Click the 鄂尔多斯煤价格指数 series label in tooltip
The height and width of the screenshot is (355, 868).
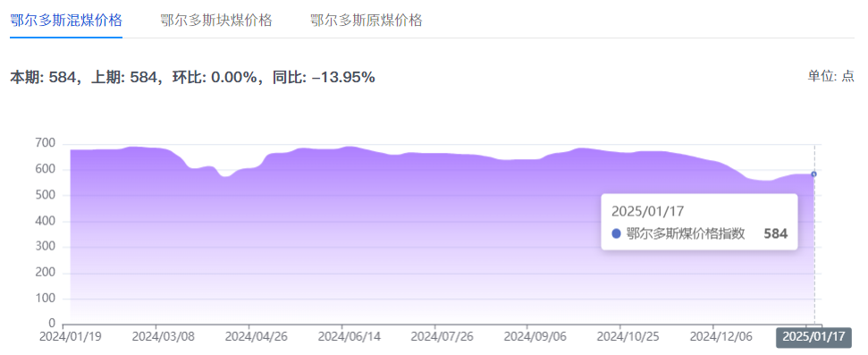tap(686, 233)
